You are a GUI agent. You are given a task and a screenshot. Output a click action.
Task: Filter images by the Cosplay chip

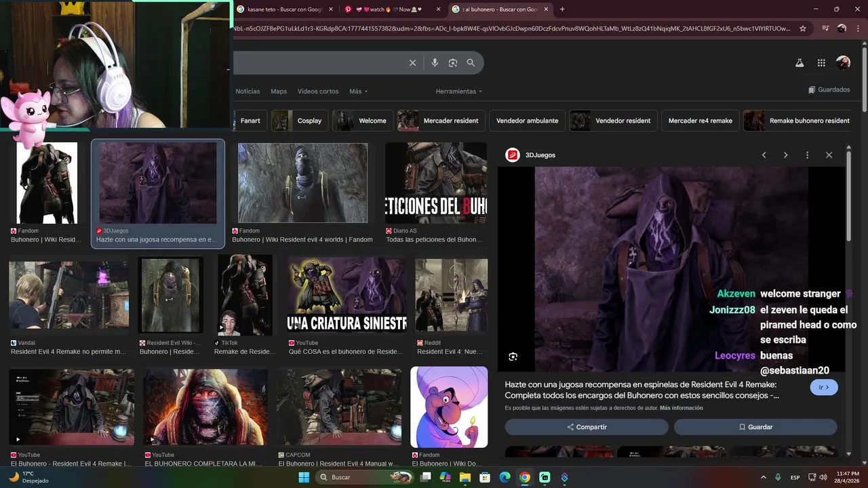300,121
